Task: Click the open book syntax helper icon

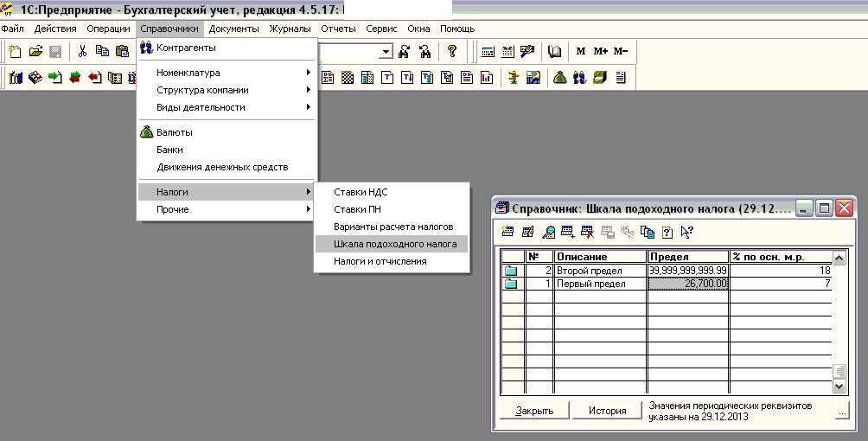Action: pos(554,52)
